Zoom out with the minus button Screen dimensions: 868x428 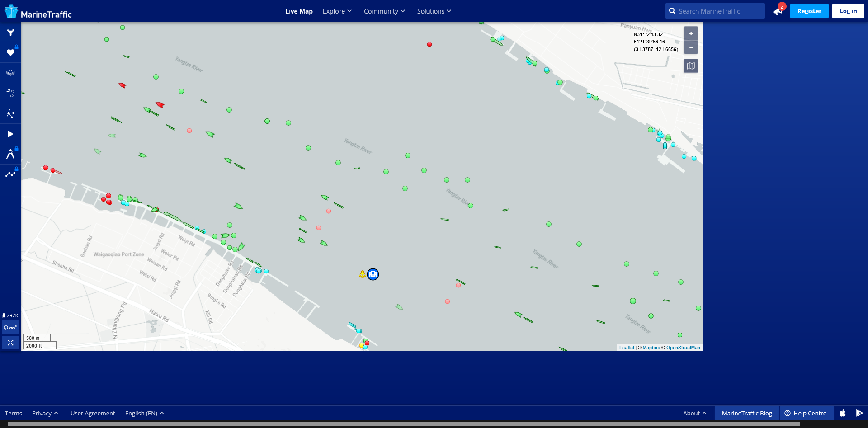(691, 47)
